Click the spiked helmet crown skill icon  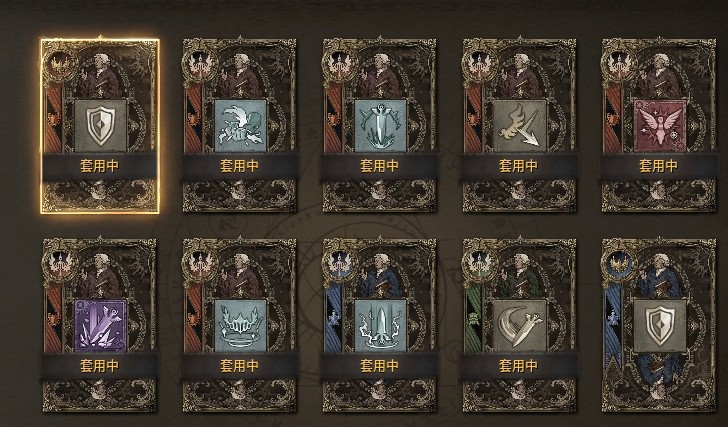pyautogui.click(x=240, y=325)
